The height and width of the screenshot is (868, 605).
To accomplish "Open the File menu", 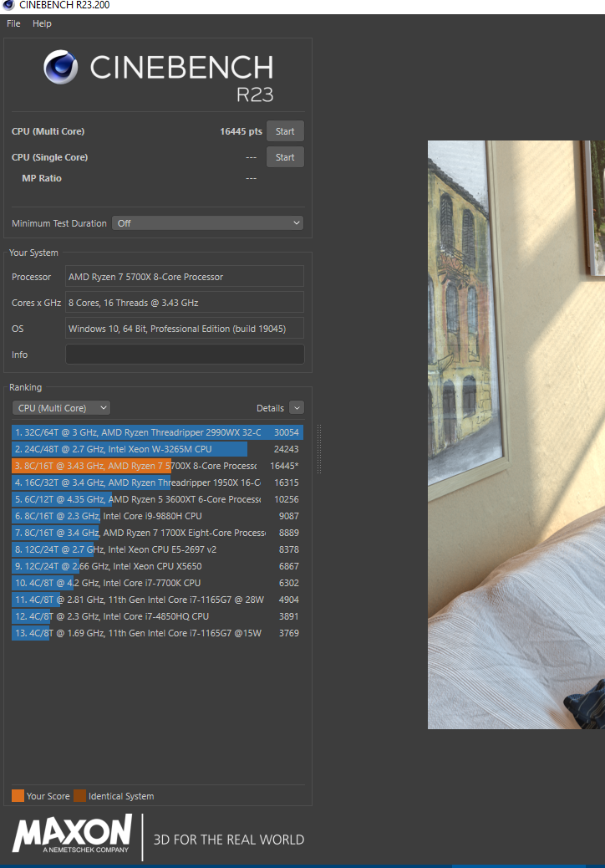I will (x=13, y=23).
